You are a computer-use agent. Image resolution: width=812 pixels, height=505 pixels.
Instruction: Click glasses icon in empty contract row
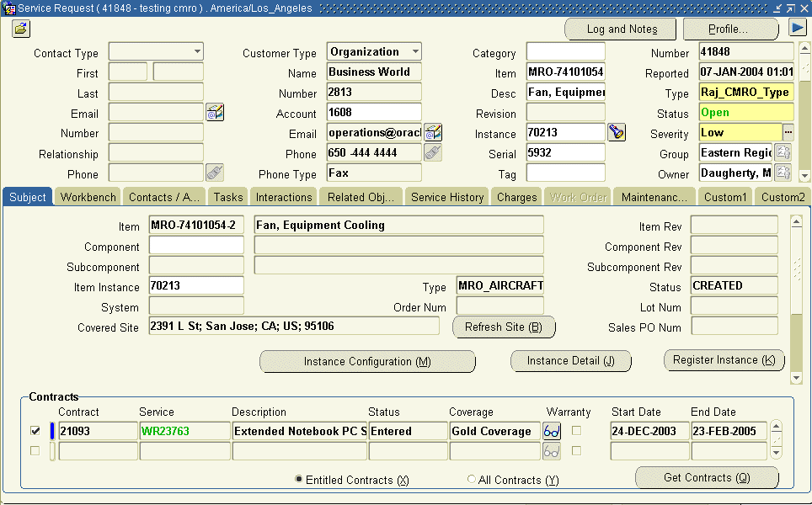click(552, 451)
